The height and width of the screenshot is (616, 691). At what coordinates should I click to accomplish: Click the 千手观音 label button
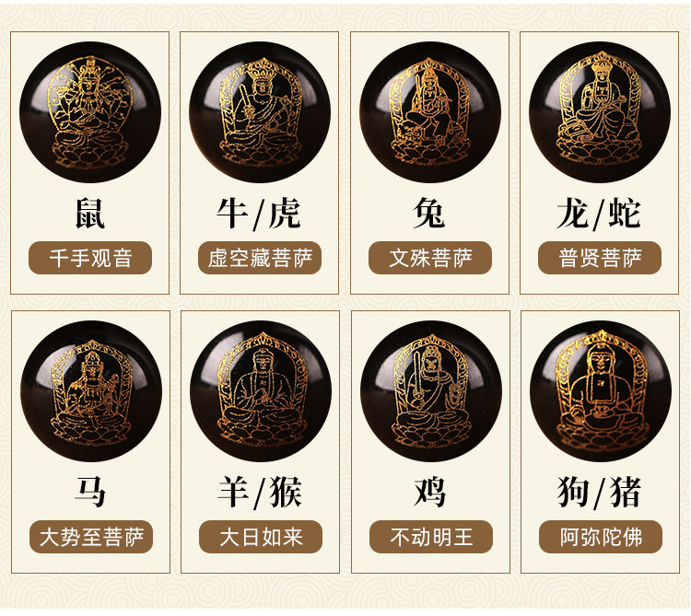90,258
